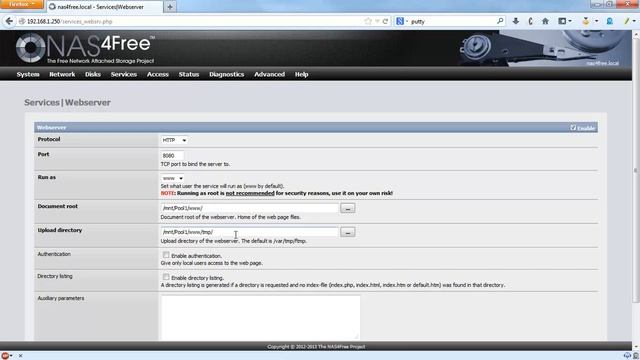Image resolution: width=640 pixels, height=360 pixels.
Task: Open the Services menu
Action: [x=124, y=74]
